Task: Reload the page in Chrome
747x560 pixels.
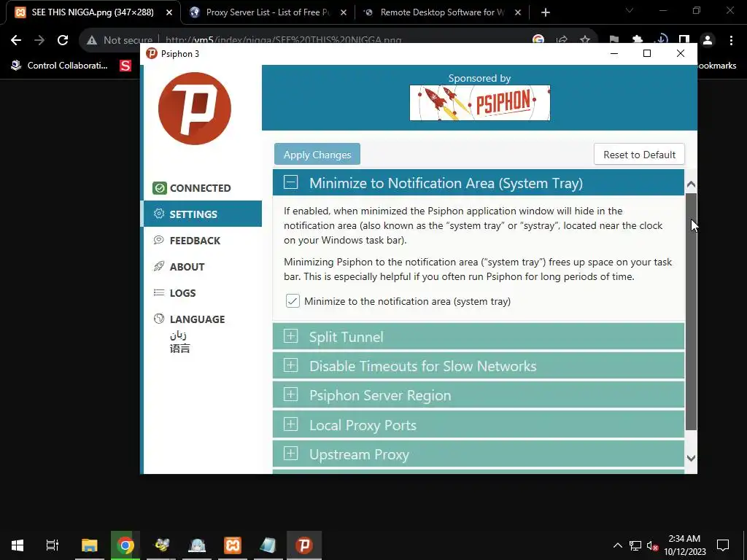Action: pyautogui.click(x=63, y=41)
